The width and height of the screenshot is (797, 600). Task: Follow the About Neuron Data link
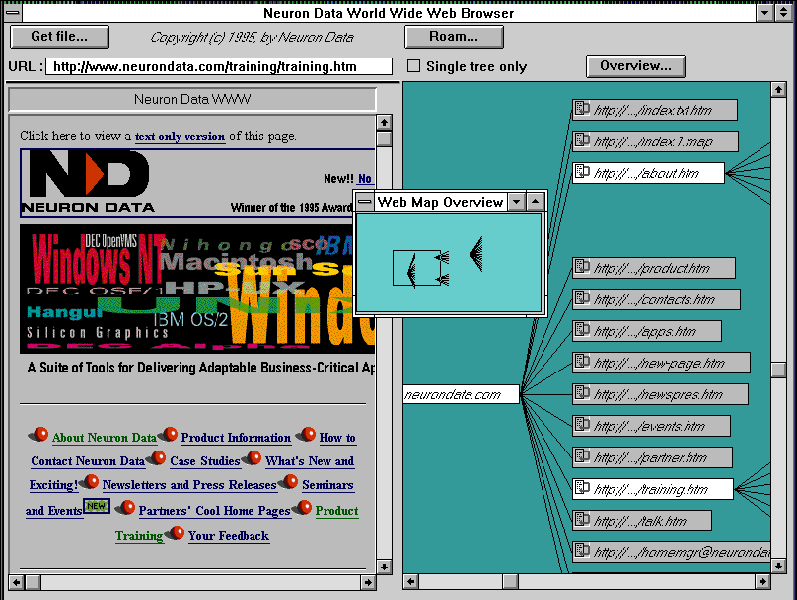point(104,438)
